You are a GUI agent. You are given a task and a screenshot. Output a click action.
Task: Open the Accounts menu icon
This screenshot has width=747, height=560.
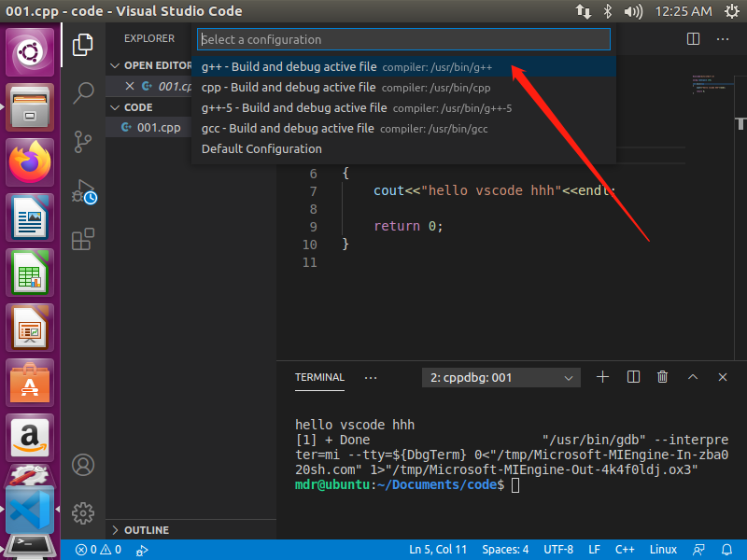(83, 465)
